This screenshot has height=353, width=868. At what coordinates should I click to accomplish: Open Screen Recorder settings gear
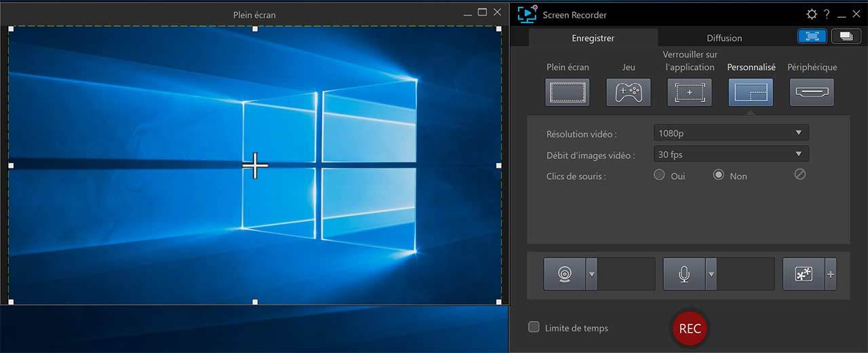tap(812, 14)
